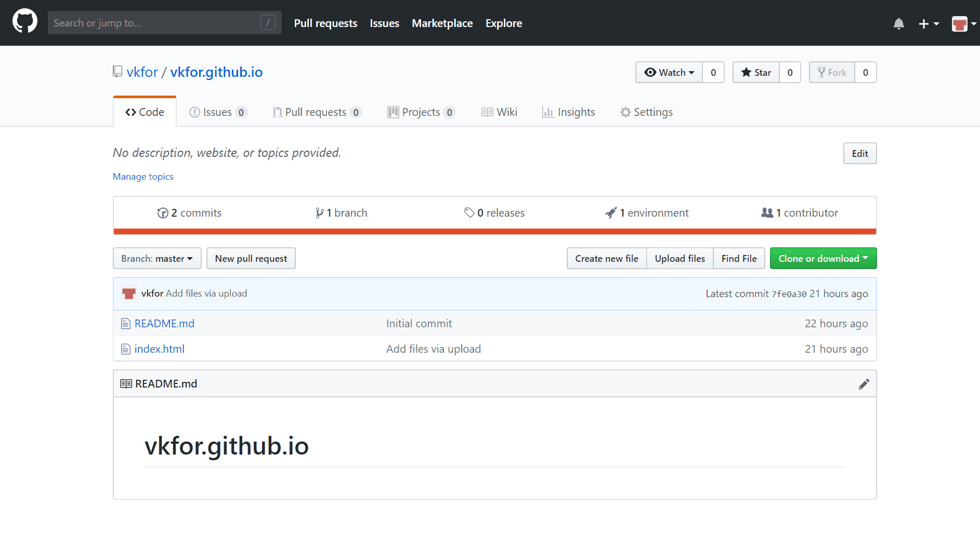Star this repository
Image resolution: width=980 pixels, height=560 pixels.
tap(756, 72)
